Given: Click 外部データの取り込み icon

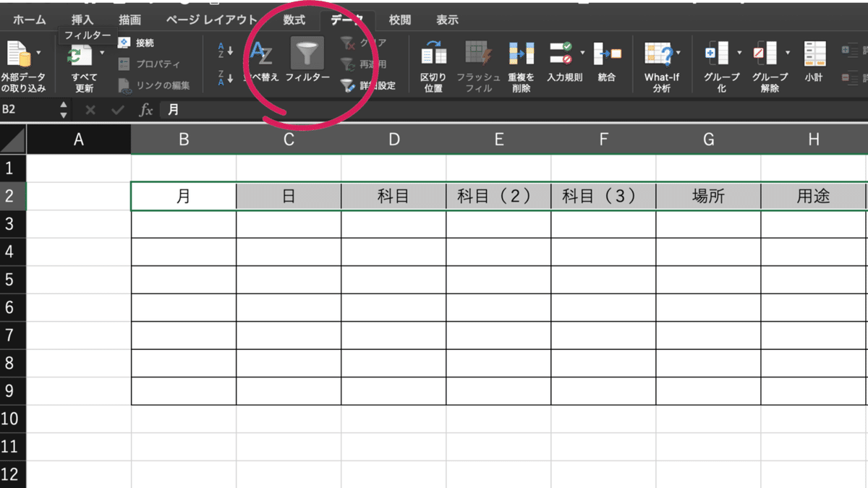Looking at the screenshot, I should pyautogui.click(x=20, y=56).
